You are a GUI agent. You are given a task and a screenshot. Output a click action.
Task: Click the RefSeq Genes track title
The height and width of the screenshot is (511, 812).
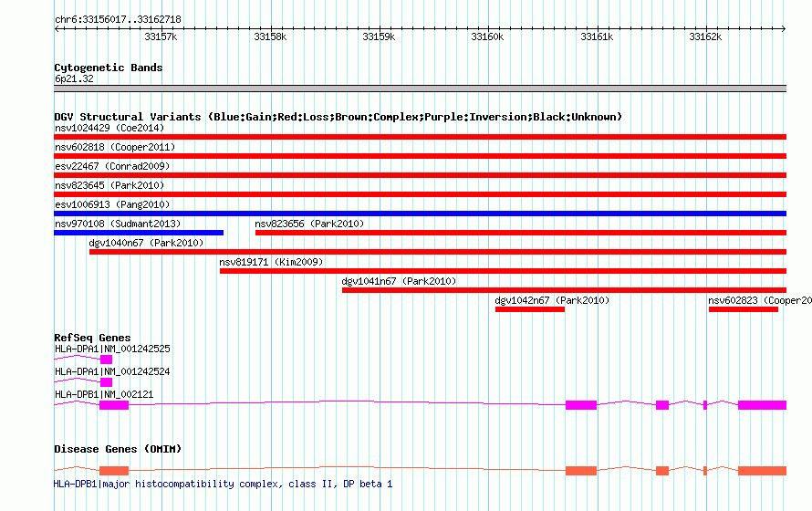pyautogui.click(x=92, y=338)
